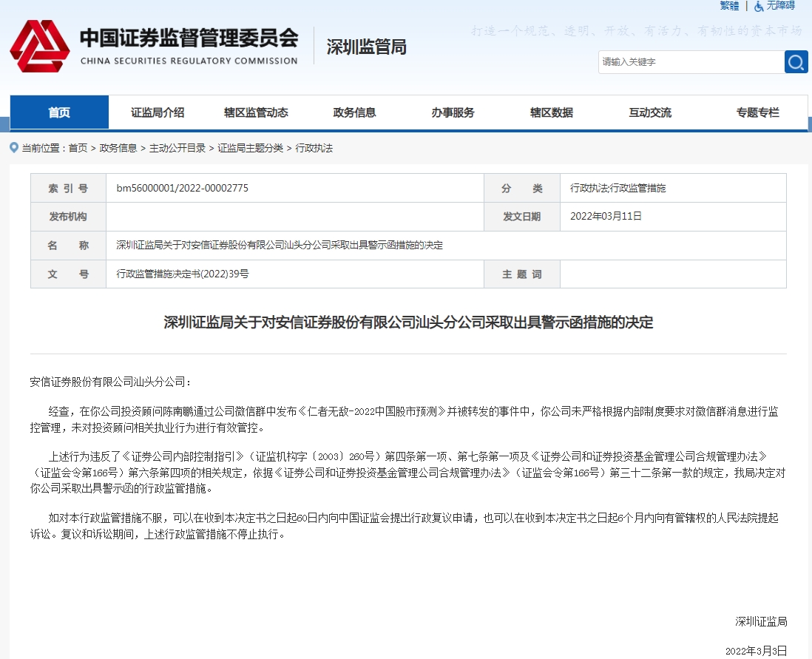Click the 文号 label cell
This screenshot has width=812, height=659.
[68, 274]
